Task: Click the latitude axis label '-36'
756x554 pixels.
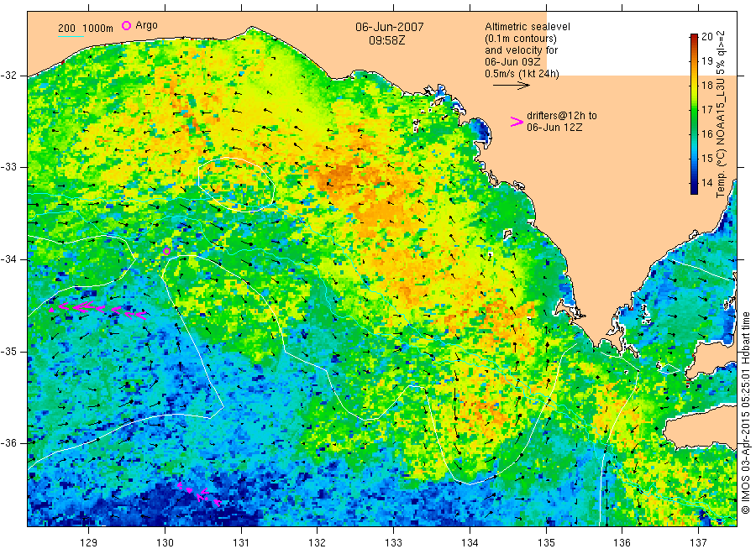Action: [8, 442]
